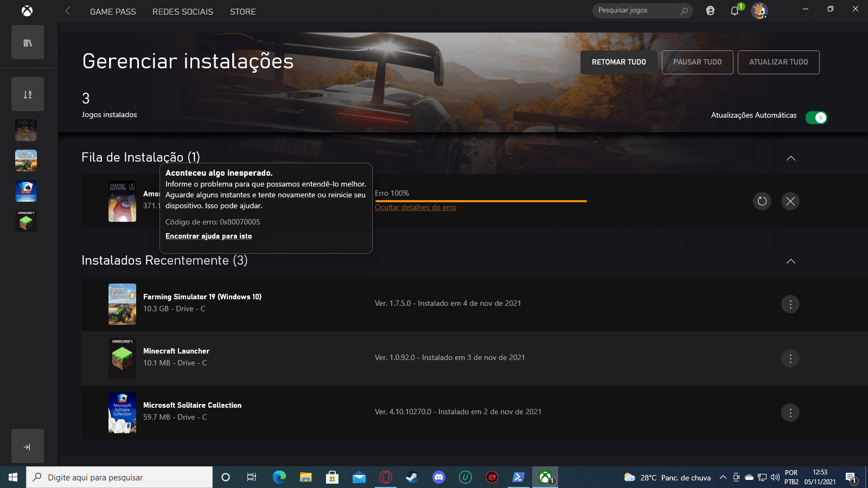Select Farming Simulator icon in sidebar
The image size is (868, 488).
click(x=26, y=160)
